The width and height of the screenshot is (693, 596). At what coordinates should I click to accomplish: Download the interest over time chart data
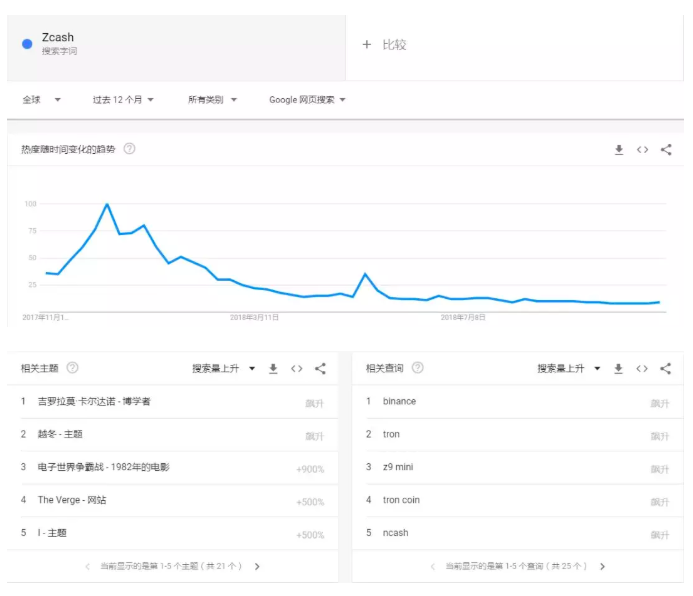pyautogui.click(x=619, y=150)
